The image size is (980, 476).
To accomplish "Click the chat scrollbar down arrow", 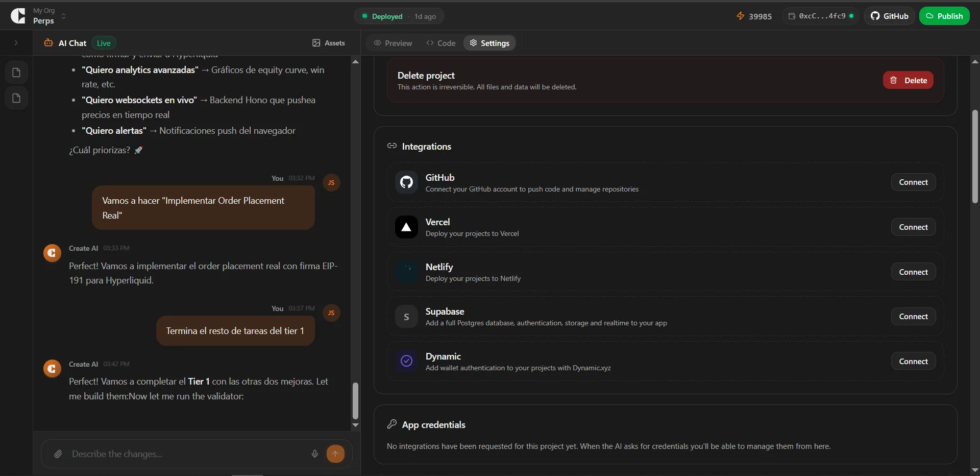I will pyautogui.click(x=356, y=425).
